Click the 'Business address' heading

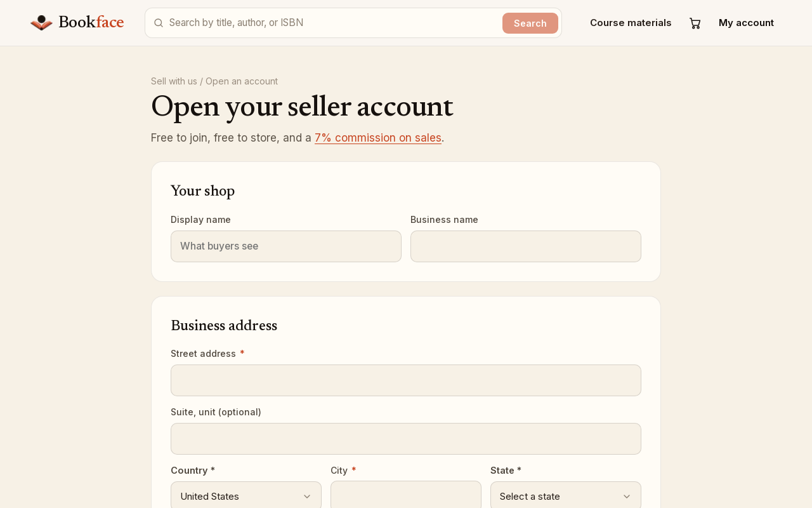pos(224,326)
